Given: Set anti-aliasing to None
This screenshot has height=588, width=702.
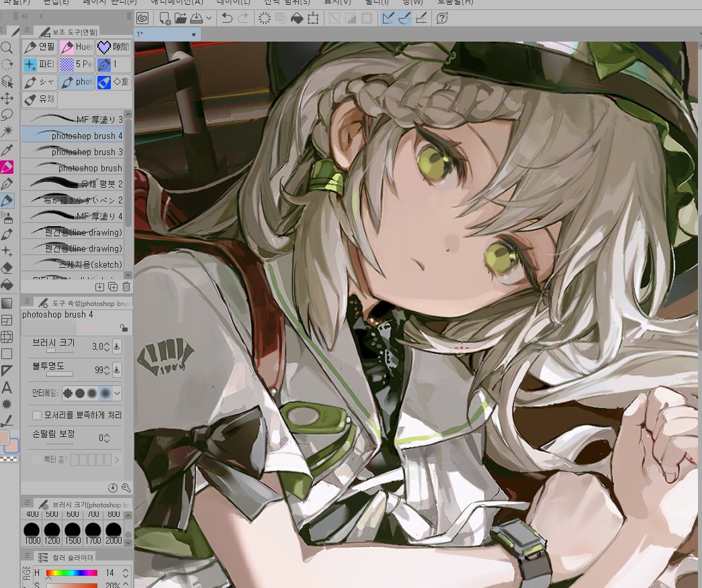Looking at the screenshot, I should point(68,393).
